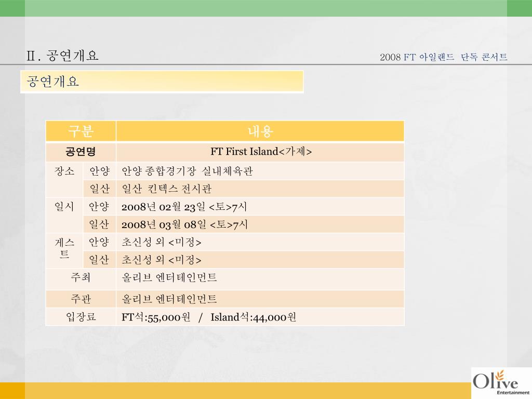This screenshot has width=532, height=399.
Task: Click the Olive Entertainment logo
Action: 501,383
